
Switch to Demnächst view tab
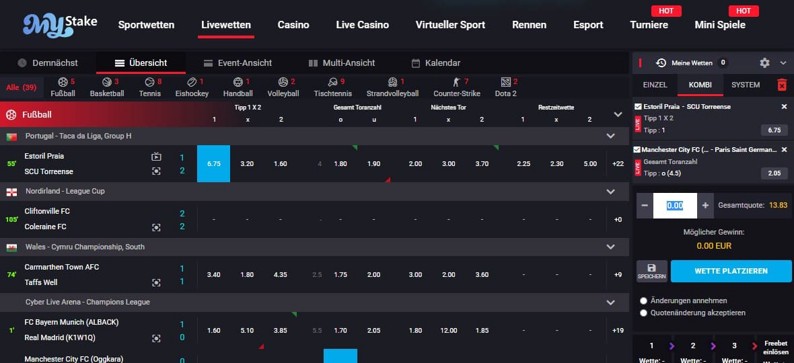coord(48,63)
